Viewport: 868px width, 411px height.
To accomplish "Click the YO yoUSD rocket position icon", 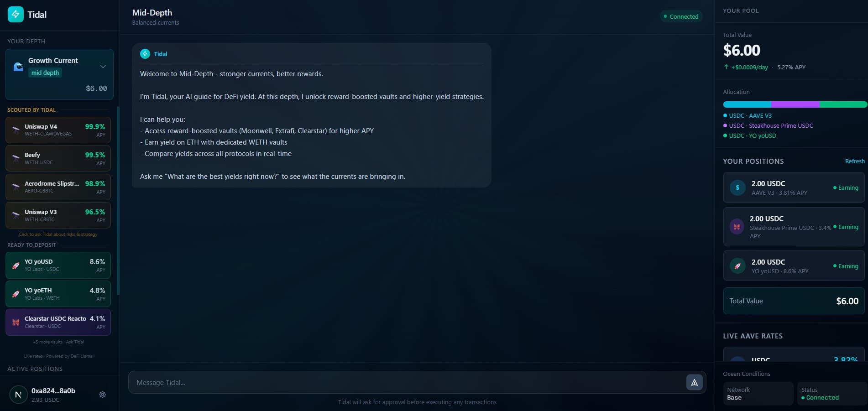I will [737, 266].
